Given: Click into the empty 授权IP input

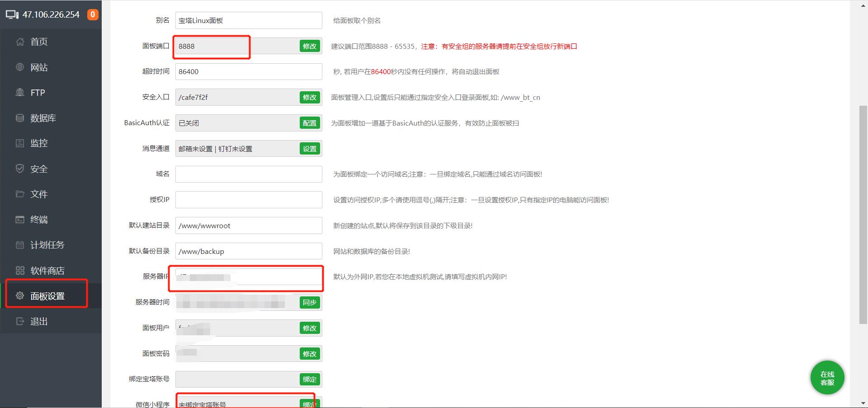Looking at the screenshot, I should coord(249,200).
